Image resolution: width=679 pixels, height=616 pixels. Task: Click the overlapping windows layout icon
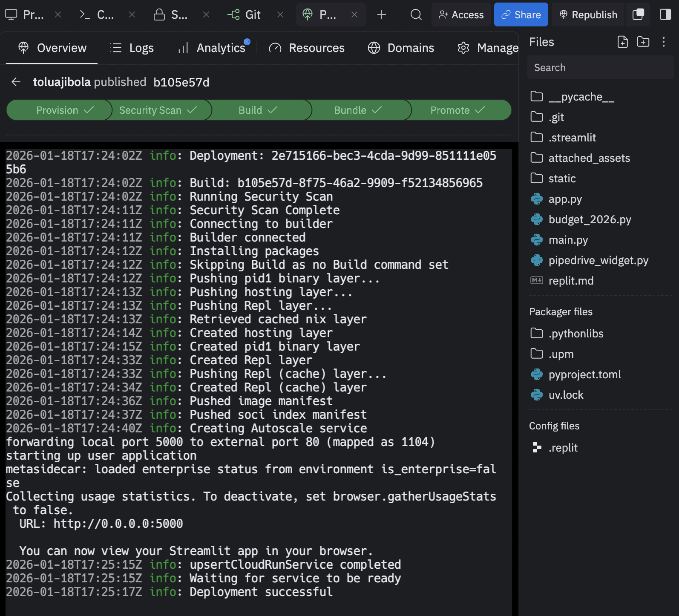pos(638,15)
